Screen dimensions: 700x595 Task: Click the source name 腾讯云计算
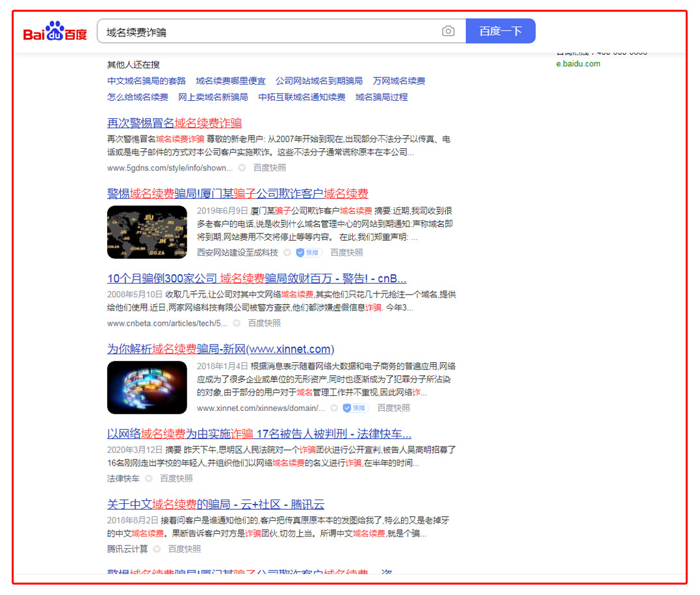(x=127, y=549)
